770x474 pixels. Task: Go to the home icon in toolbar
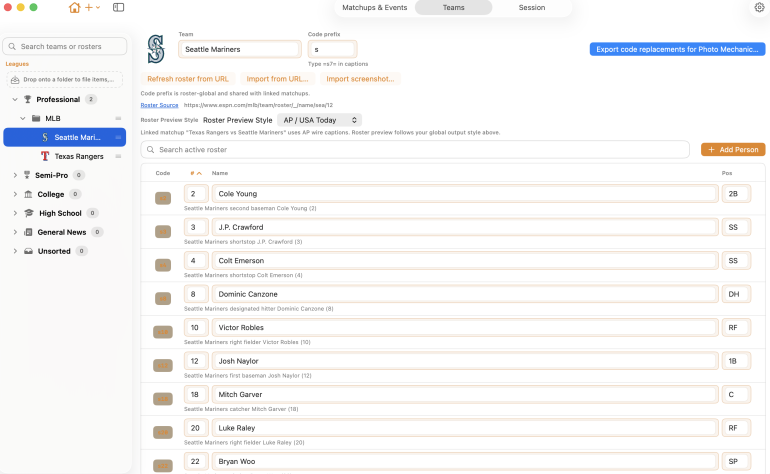coord(74,7)
